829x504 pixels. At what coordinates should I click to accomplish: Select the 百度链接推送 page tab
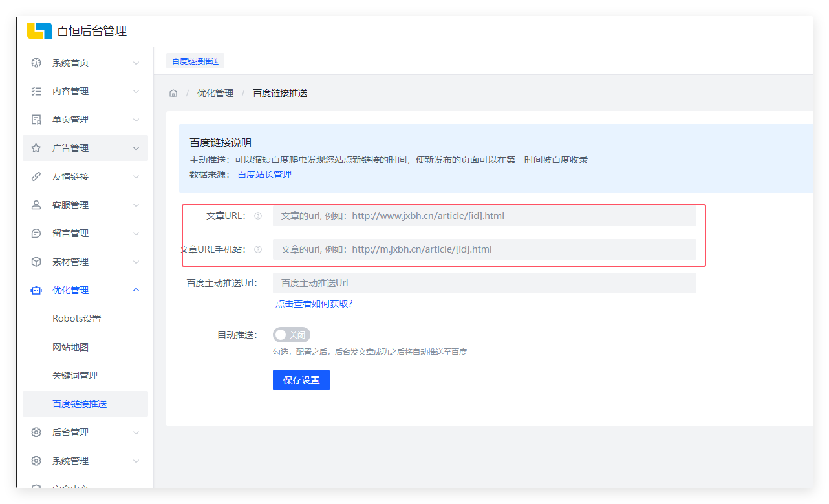tap(195, 61)
